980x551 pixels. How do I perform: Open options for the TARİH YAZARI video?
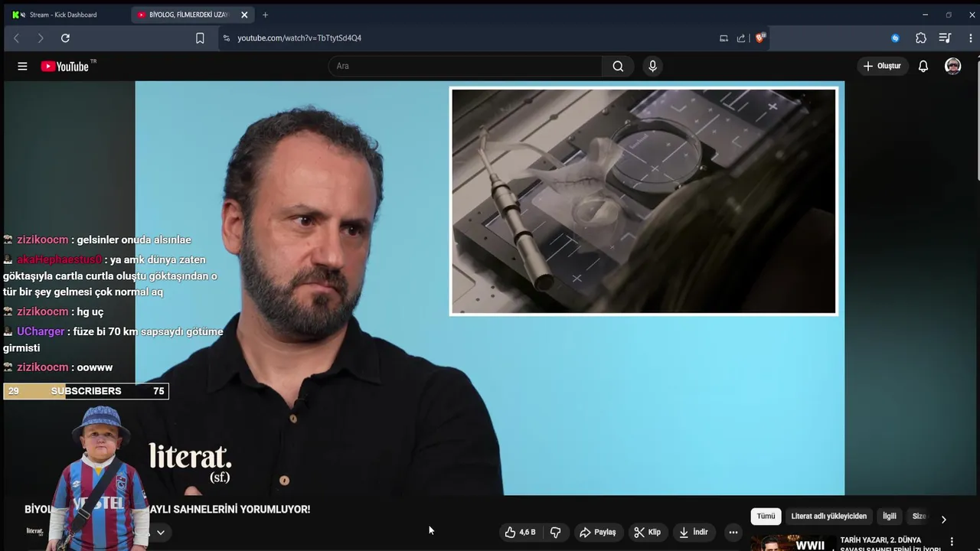tap(952, 542)
